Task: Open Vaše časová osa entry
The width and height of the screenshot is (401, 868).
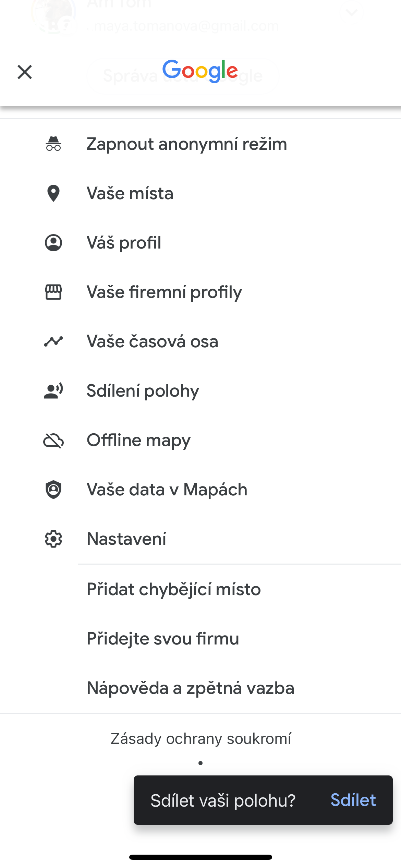Action: coord(153,341)
